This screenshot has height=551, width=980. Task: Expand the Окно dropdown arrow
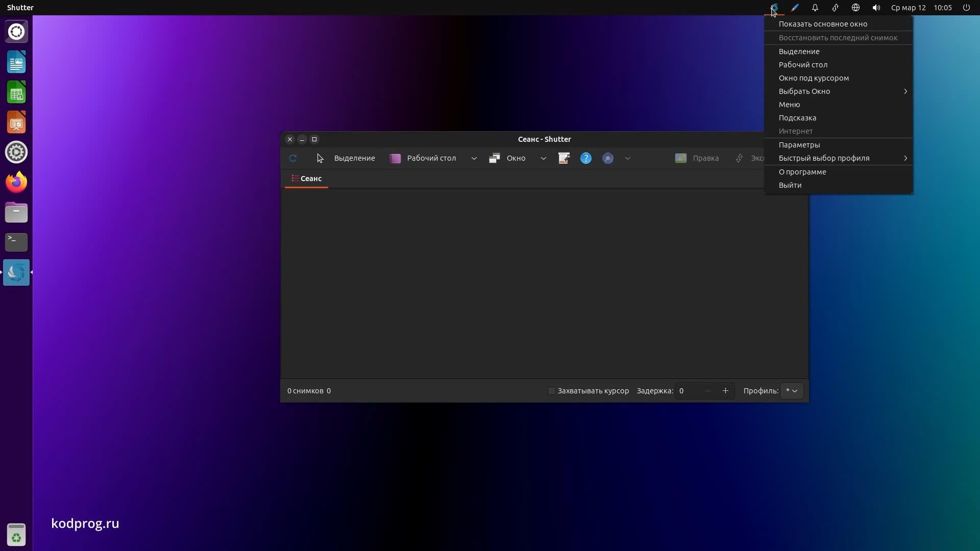click(544, 158)
